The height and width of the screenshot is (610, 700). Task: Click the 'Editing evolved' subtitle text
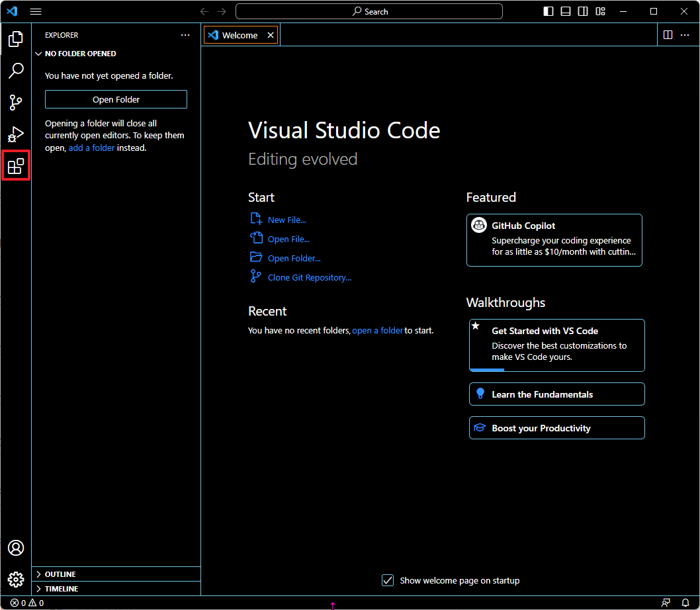click(302, 159)
